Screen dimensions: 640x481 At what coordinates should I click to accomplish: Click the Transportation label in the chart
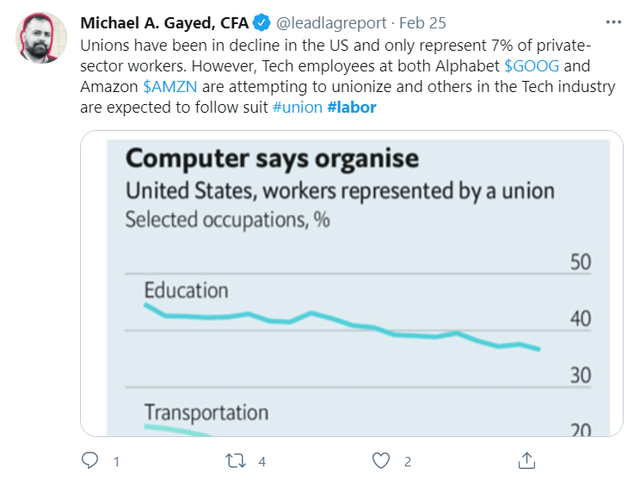[x=207, y=412]
